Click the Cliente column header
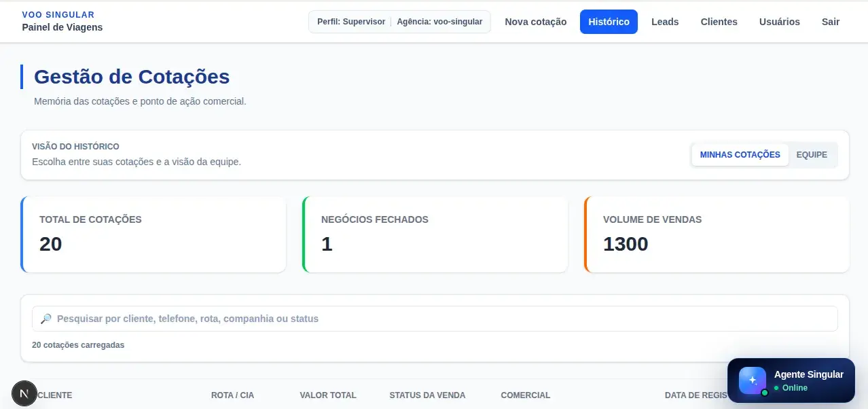This screenshot has width=868, height=409. tap(55, 395)
